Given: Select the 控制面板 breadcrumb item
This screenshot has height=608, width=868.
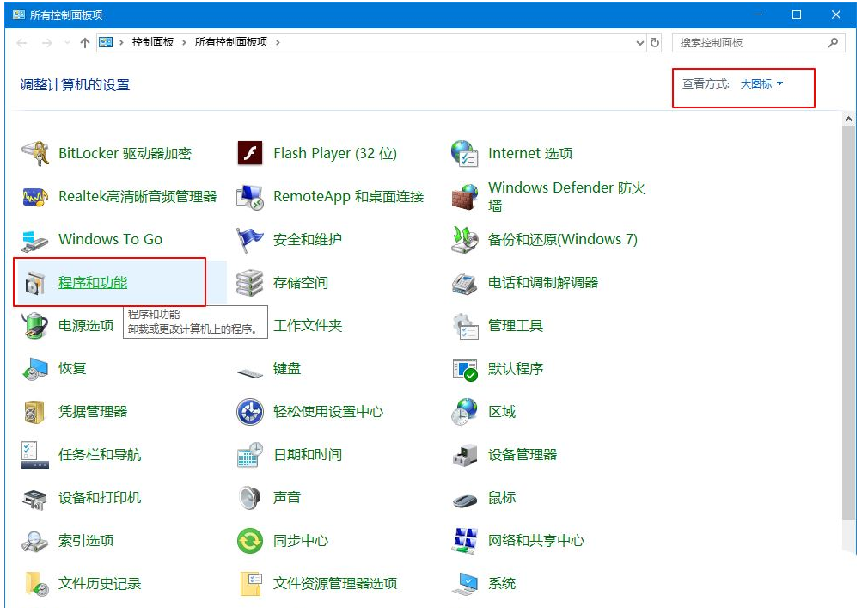Looking at the screenshot, I should (153, 43).
